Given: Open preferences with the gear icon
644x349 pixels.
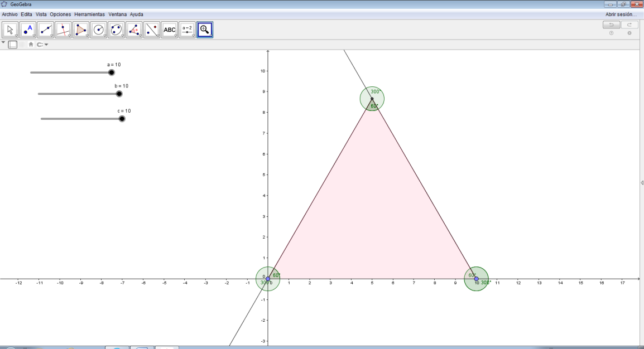Looking at the screenshot, I should coord(629,33).
